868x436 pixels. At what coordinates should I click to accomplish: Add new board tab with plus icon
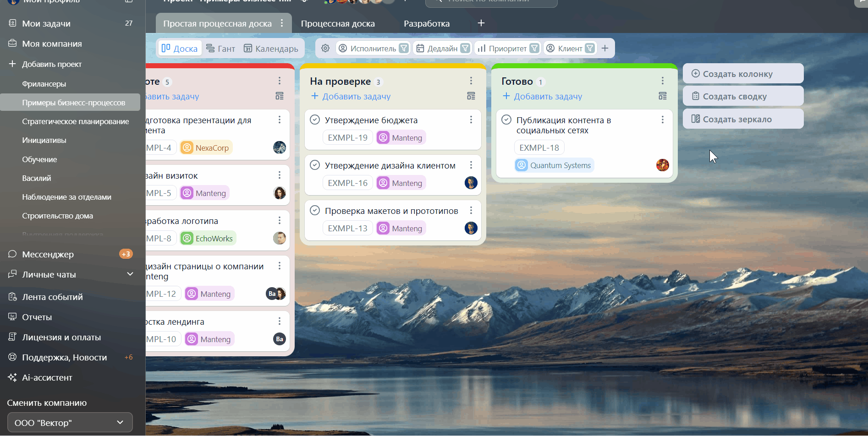pyautogui.click(x=481, y=23)
